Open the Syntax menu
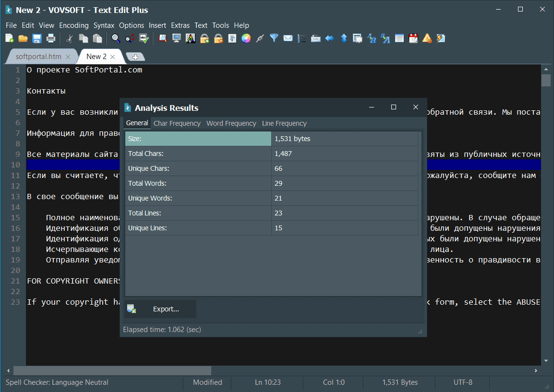The height and width of the screenshot is (392, 554). pyautogui.click(x=104, y=25)
